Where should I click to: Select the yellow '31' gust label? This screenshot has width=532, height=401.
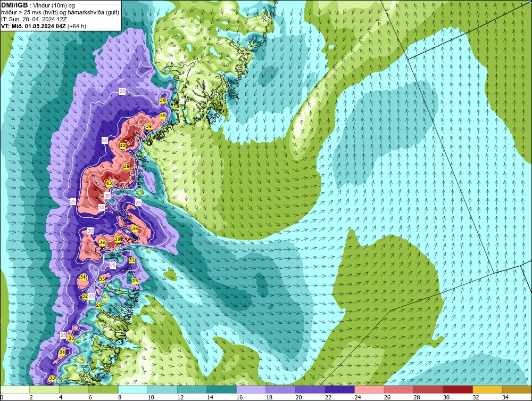coord(132,260)
